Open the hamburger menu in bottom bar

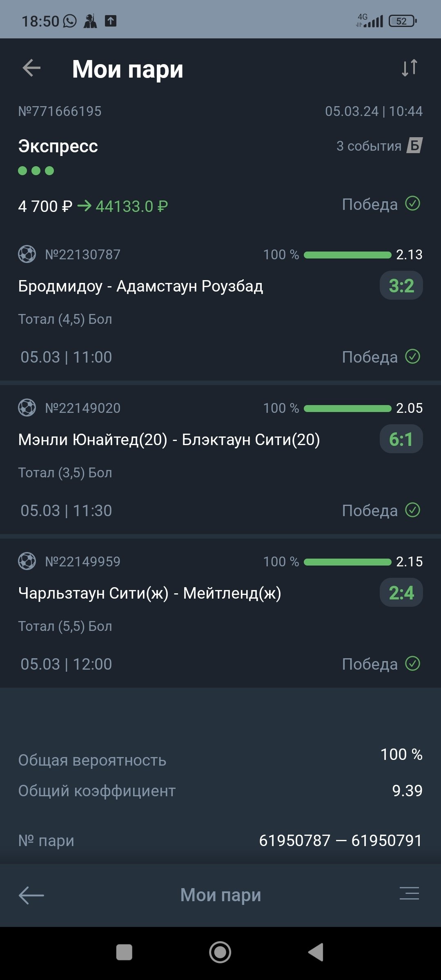click(409, 893)
